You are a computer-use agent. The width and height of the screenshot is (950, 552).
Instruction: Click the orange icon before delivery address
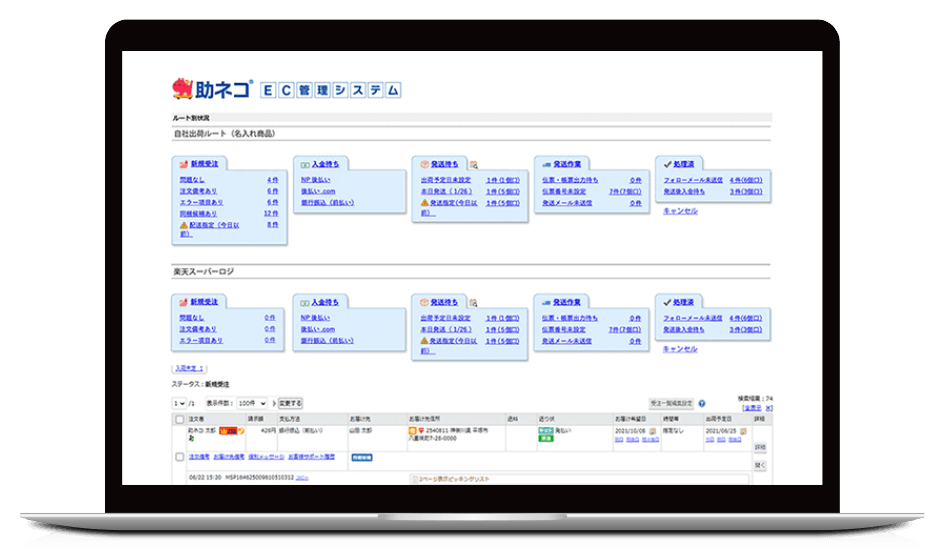tap(414, 431)
